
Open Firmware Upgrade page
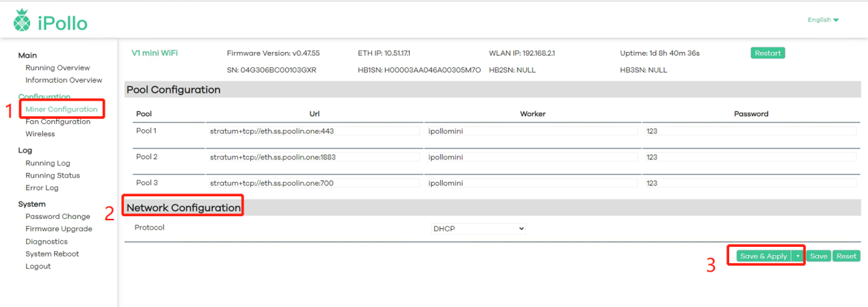59,229
